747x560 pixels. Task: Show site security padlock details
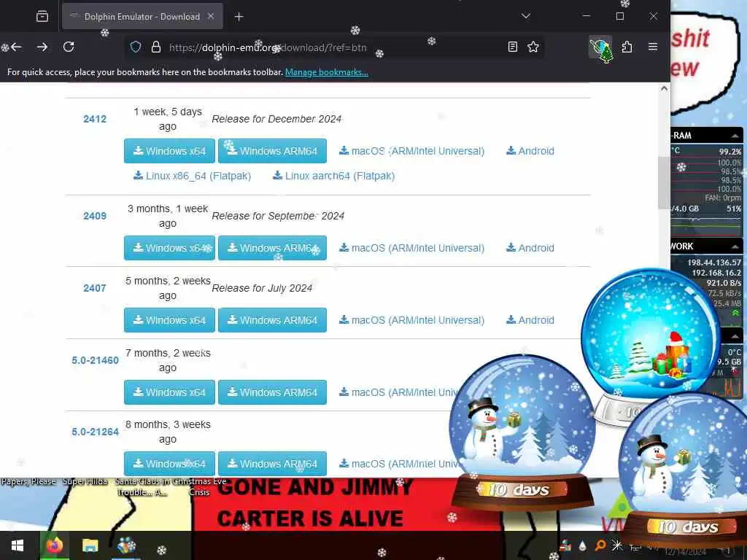[x=156, y=47]
